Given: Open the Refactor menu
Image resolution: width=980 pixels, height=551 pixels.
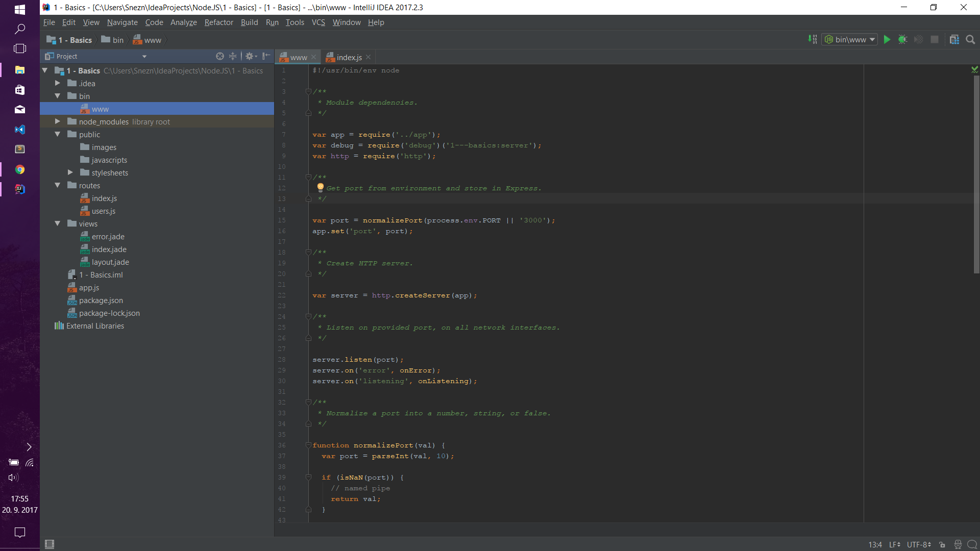Looking at the screenshot, I should click(218, 22).
